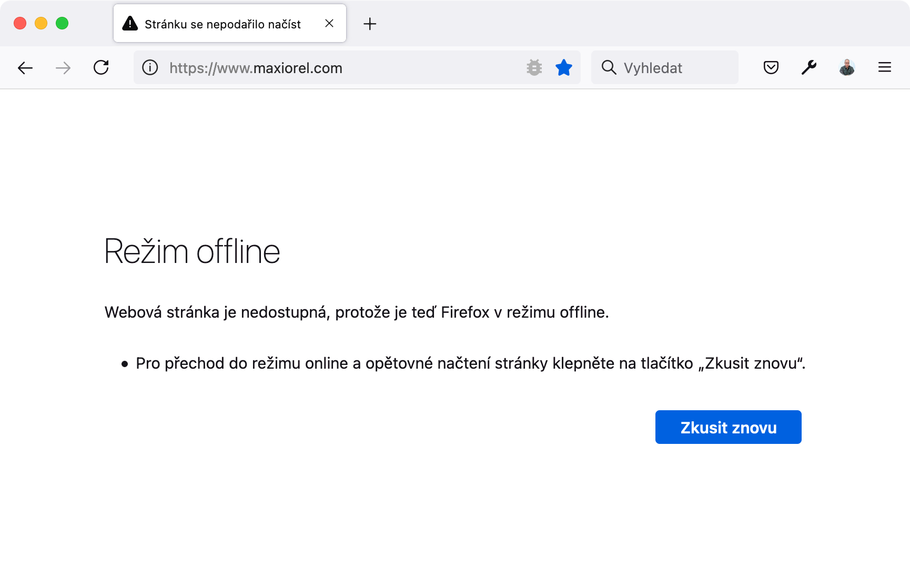Click the green fullscreen window button
The height and width of the screenshot is (588, 910).
click(62, 23)
